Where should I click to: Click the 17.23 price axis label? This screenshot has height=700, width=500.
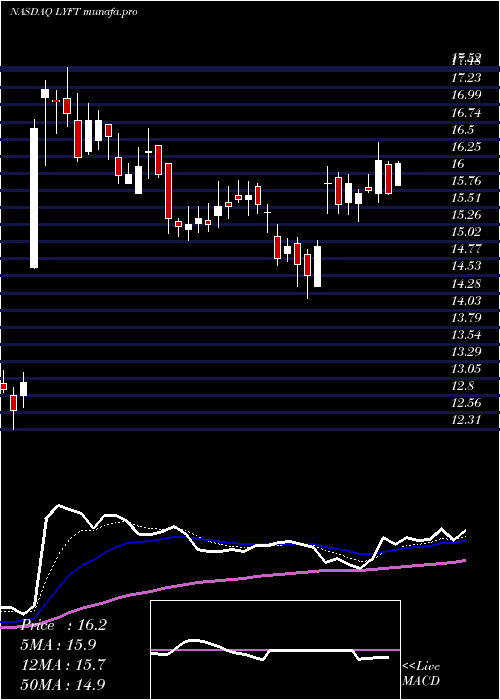[x=466, y=78]
